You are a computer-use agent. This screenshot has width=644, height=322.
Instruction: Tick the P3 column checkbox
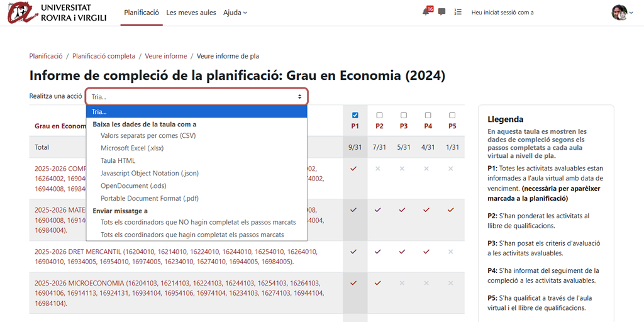404,115
